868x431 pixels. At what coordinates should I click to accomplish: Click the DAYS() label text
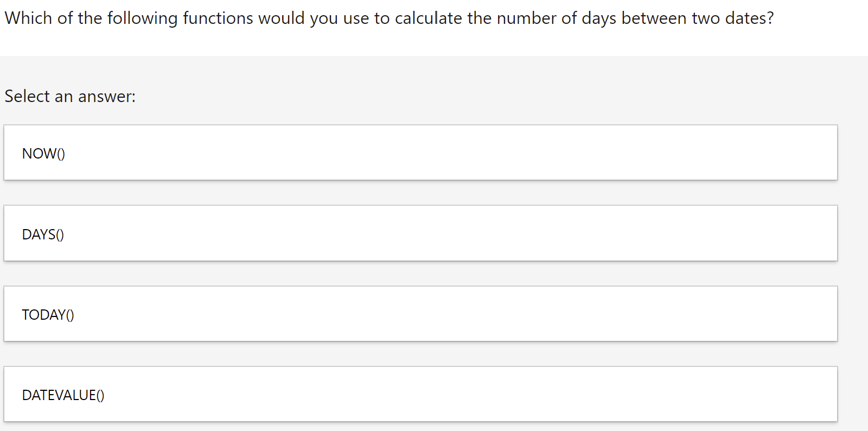tap(42, 233)
